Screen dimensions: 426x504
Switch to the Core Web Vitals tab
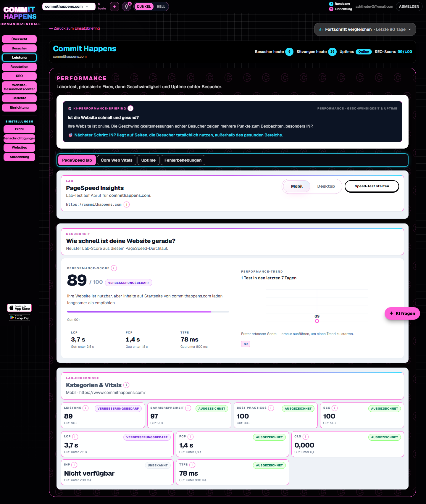coord(117,160)
